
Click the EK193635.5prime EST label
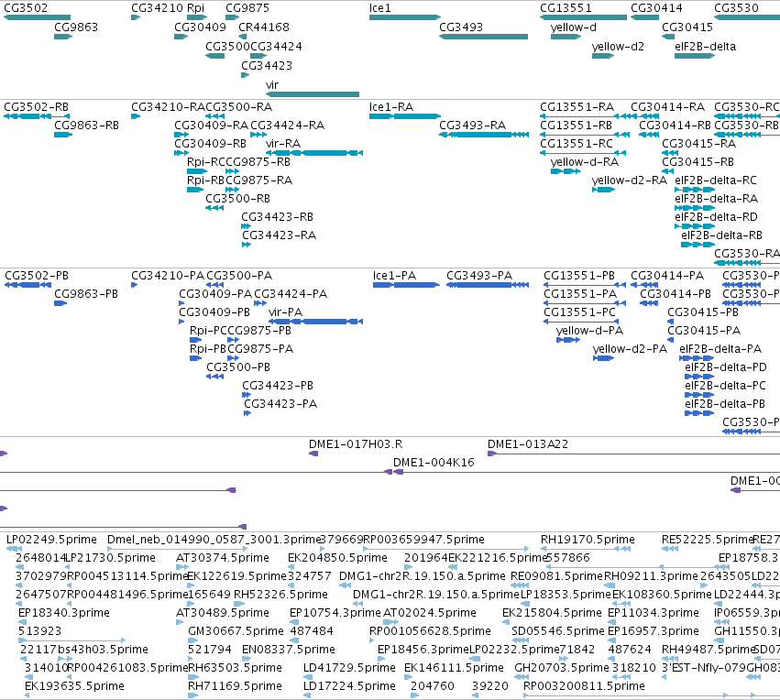[x=74, y=686]
